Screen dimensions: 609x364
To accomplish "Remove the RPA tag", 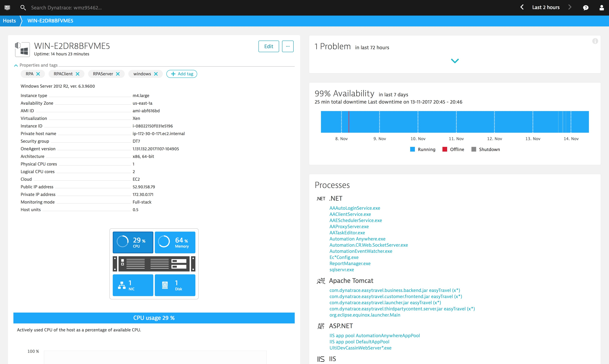I will (38, 74).
